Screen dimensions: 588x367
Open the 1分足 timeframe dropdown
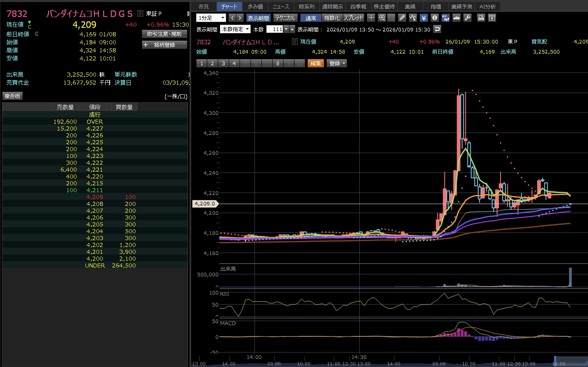pyautogui.click(x=211, y=18)
